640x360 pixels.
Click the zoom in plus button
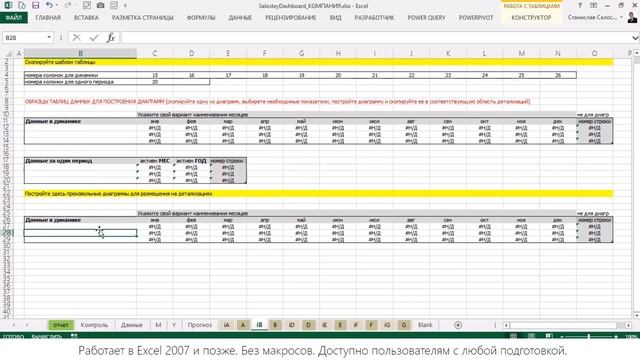pos(616,336)
